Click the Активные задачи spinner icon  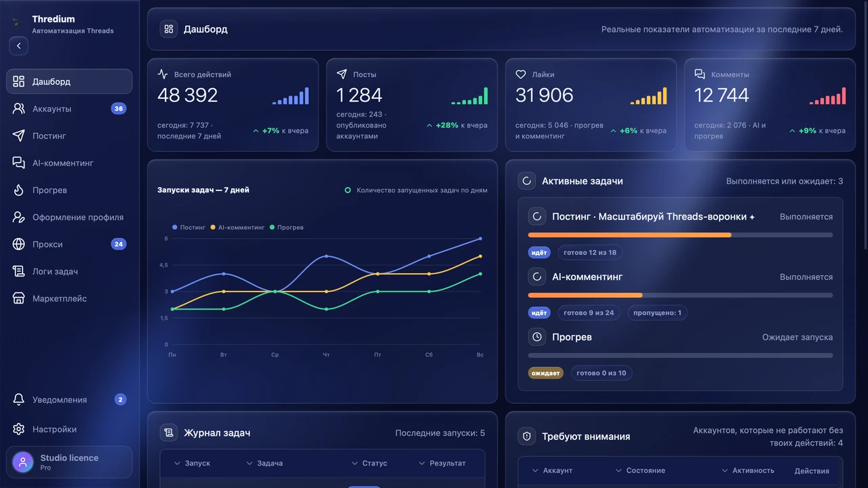coord(526,181)
